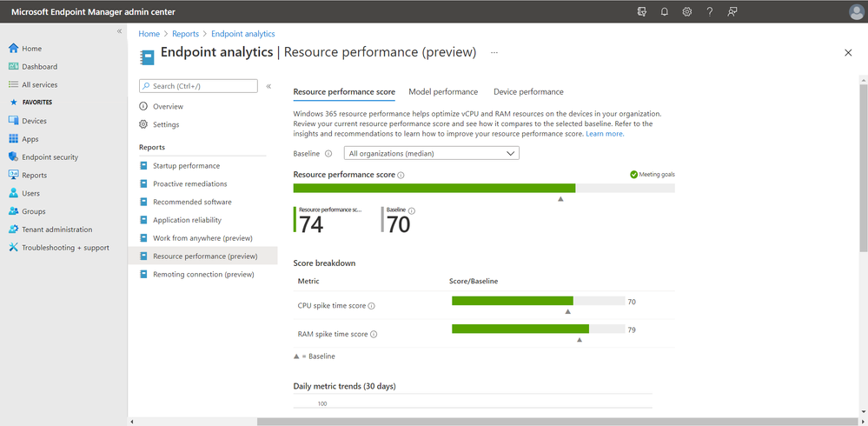Click the CPU spike time score bar
This screenshot has width=868, height=426.
point(538,301)
